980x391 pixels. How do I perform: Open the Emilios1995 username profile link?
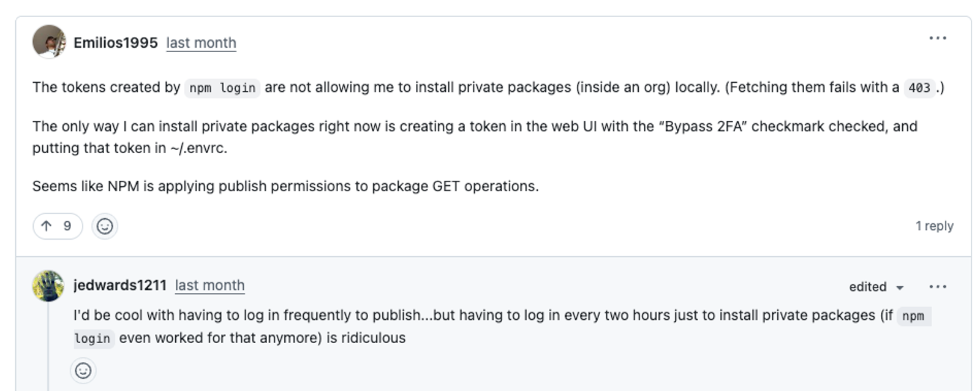[x=116, y=43]
